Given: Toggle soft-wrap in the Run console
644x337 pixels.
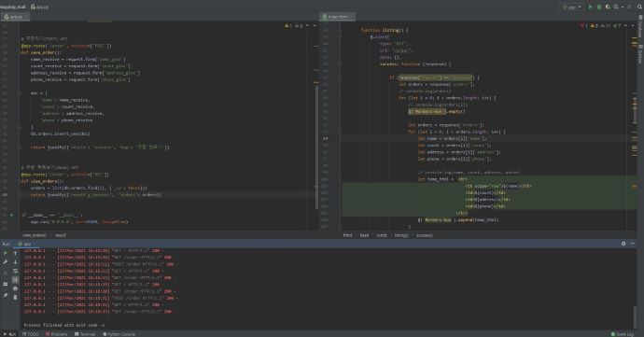Looking at the screenshot, I should [15, 272].
